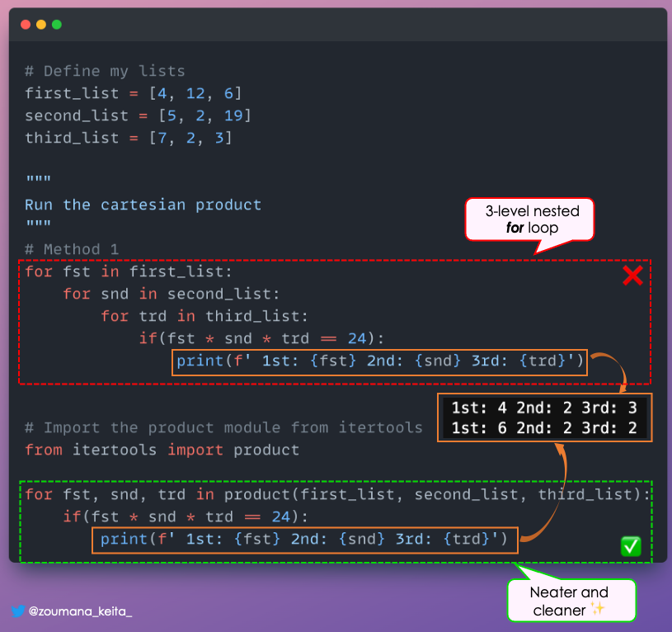The image size is (672, 632).
Task: Click the line 'second_list = [5, 2, 19]'
Action: (138, 116)
